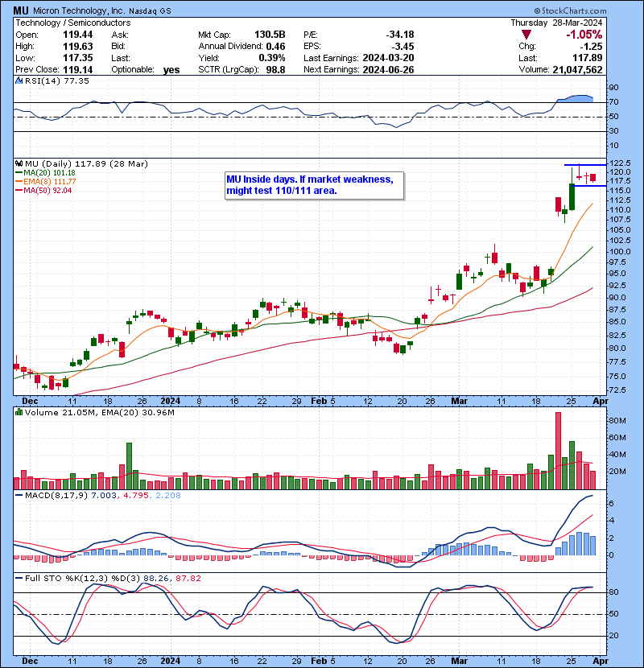
Task: Click the shaded RSI overbought area above 70
Action: tap(576, 98)
